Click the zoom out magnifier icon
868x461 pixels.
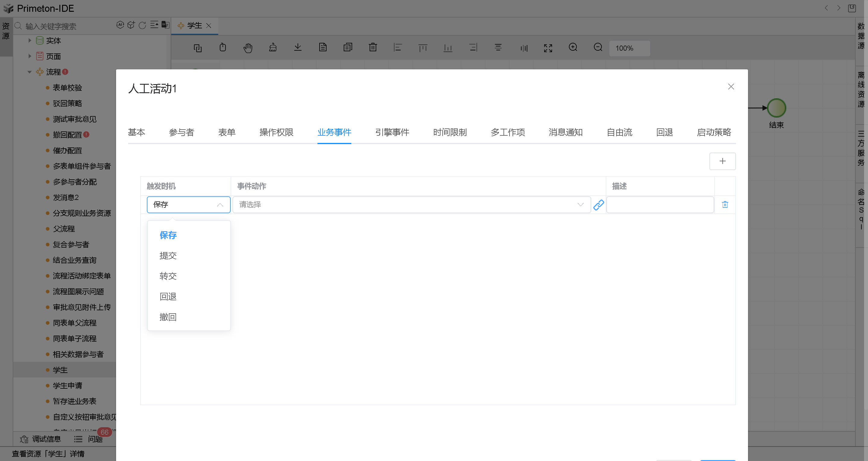598,48
